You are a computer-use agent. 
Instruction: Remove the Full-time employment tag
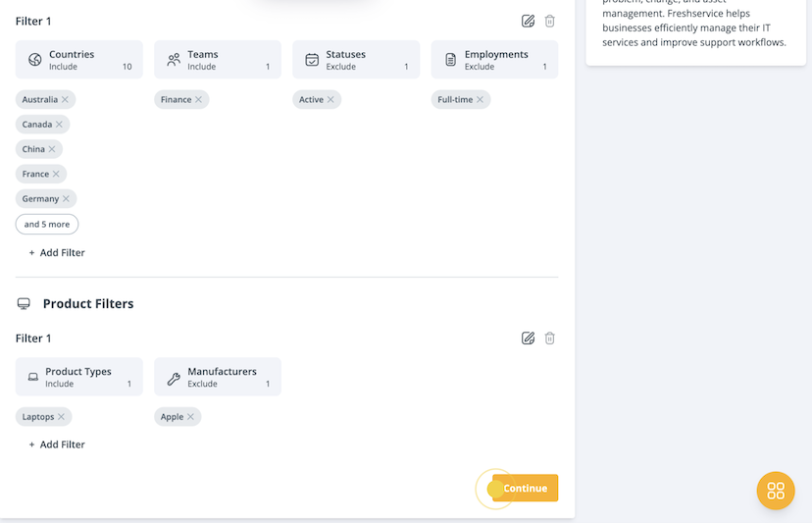point(481,100)
